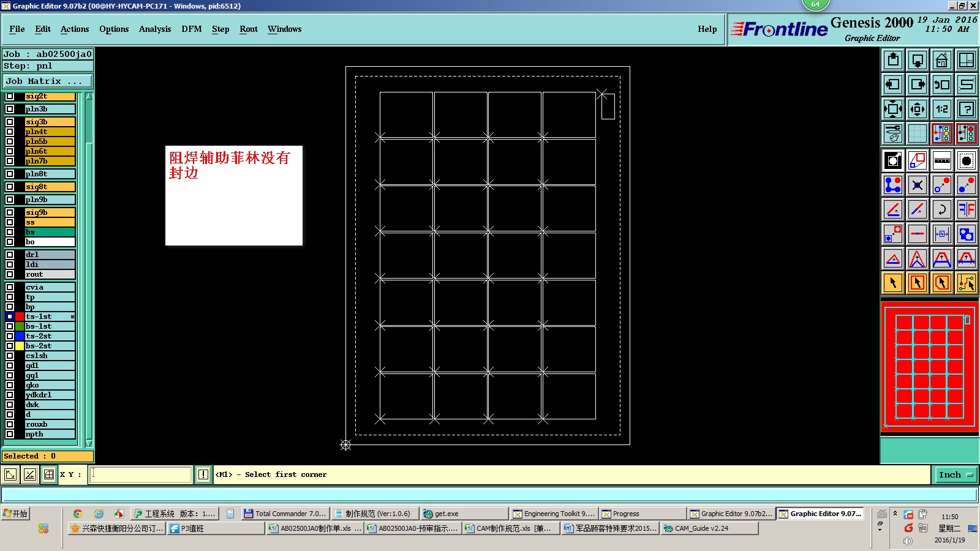Click the 开始 Start button
Viewport: 980px width, 551px height.
coord(16,514)
